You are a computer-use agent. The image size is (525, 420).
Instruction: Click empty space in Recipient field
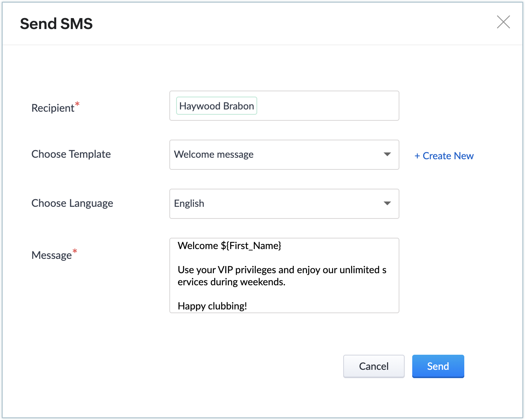(327, 106)
